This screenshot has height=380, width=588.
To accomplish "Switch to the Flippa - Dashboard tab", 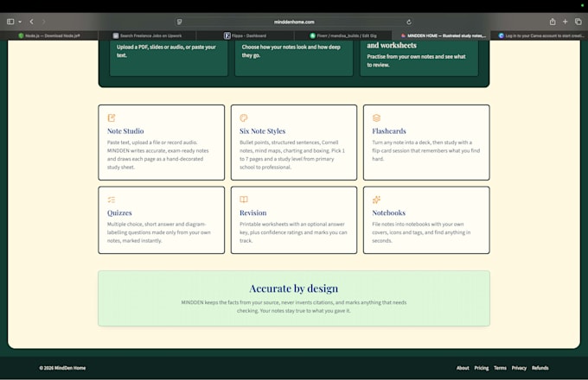I will (x=245, y=35).
